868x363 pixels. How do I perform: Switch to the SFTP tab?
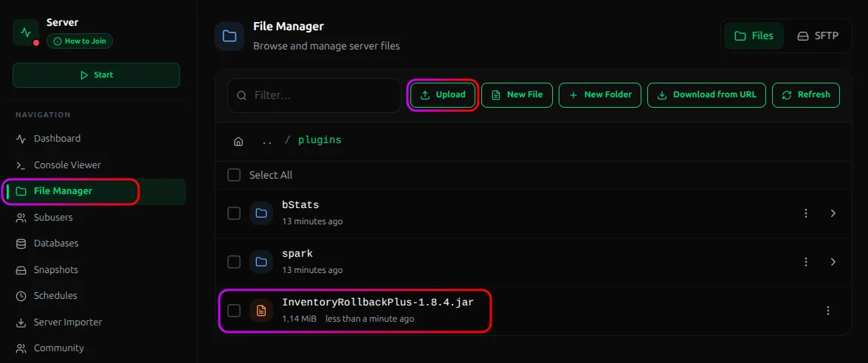point(818,36)
